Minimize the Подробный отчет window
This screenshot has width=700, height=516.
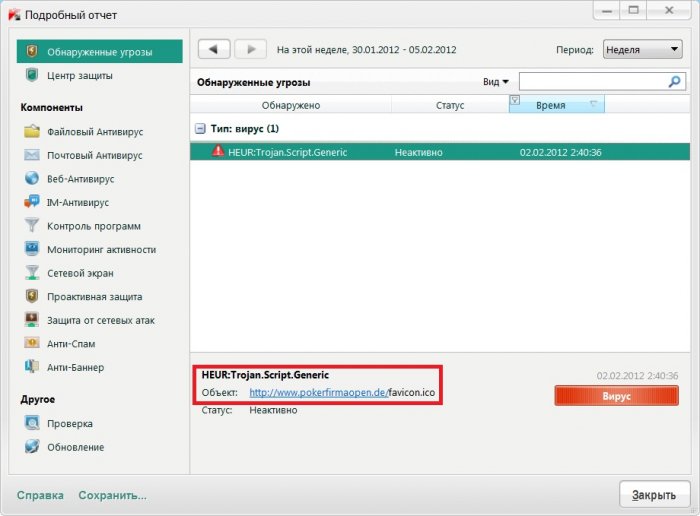[607, 10]
